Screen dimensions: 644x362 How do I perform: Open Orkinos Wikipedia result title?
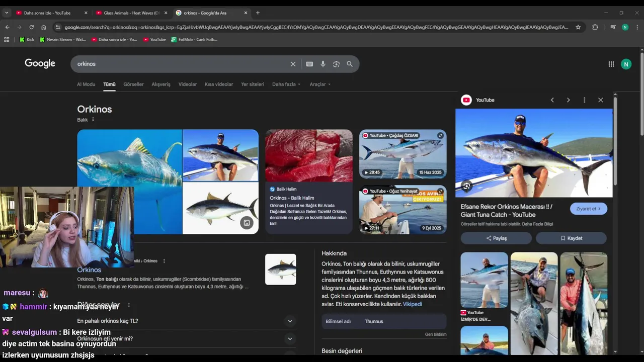click(x=89, y=270)
